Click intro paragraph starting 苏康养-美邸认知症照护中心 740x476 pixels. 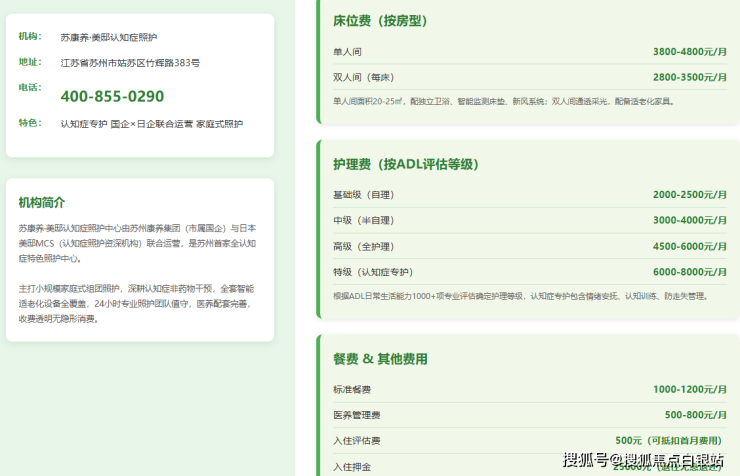(137, 243)
